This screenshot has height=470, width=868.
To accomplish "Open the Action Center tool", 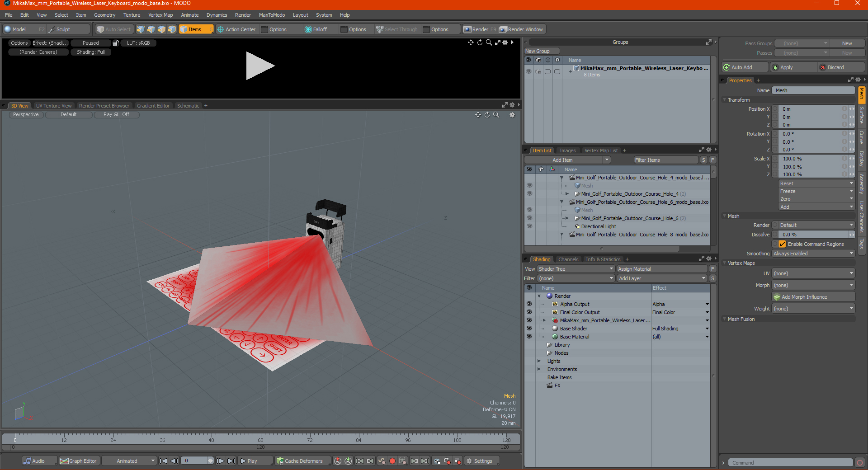I will [236, 29].
